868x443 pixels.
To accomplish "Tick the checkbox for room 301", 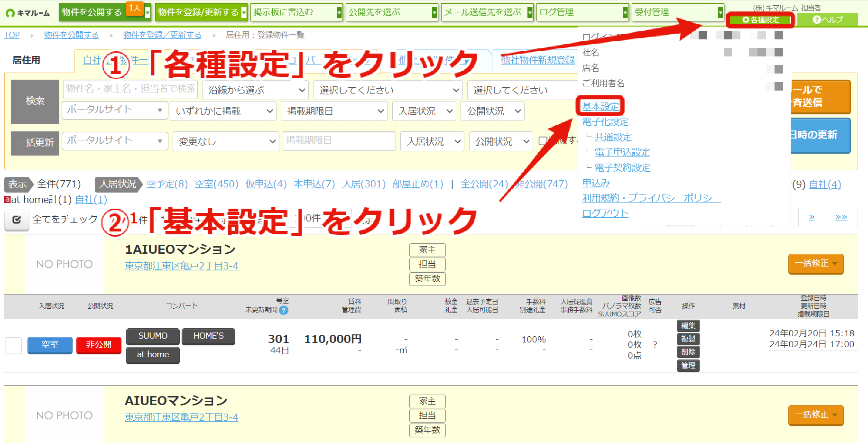I will click(13, 345).
